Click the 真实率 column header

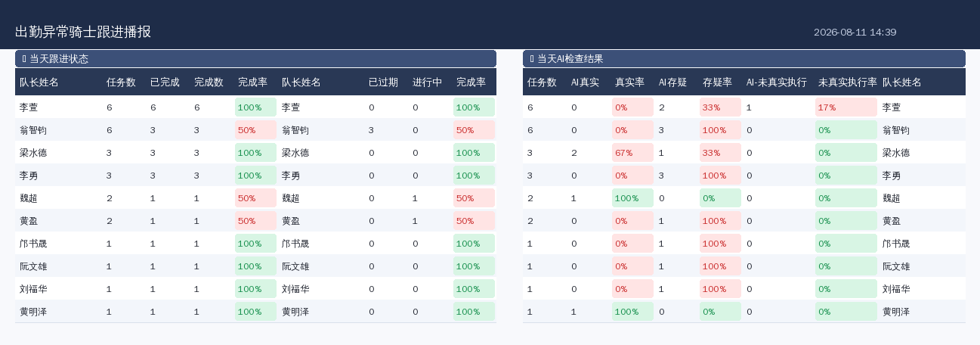click(629, 82)
